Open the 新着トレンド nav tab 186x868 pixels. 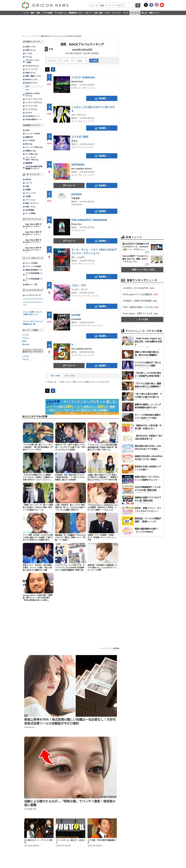tap(154, 13)
